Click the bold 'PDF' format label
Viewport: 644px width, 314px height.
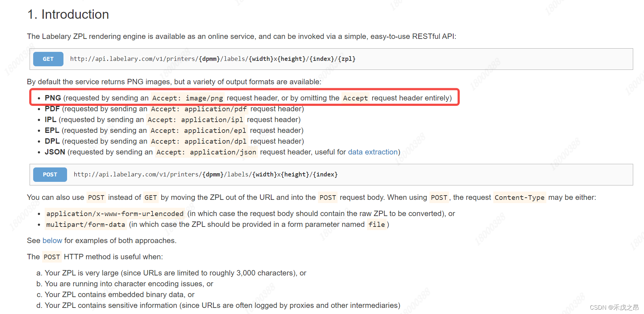tap(52, 109)
